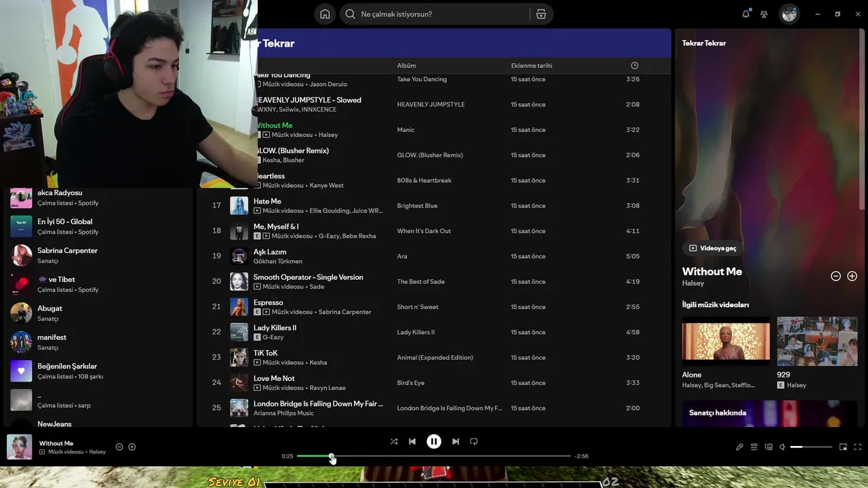Sort by the Albüm column header
Viewport: 868px width, 488px height.
tap(406, 66)
